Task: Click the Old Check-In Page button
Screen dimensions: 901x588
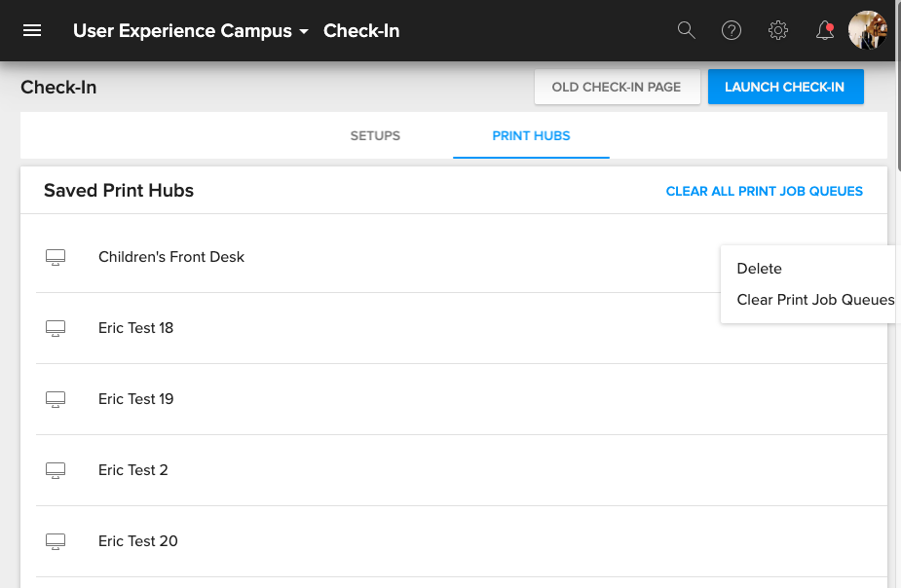Action: point(618,87)
